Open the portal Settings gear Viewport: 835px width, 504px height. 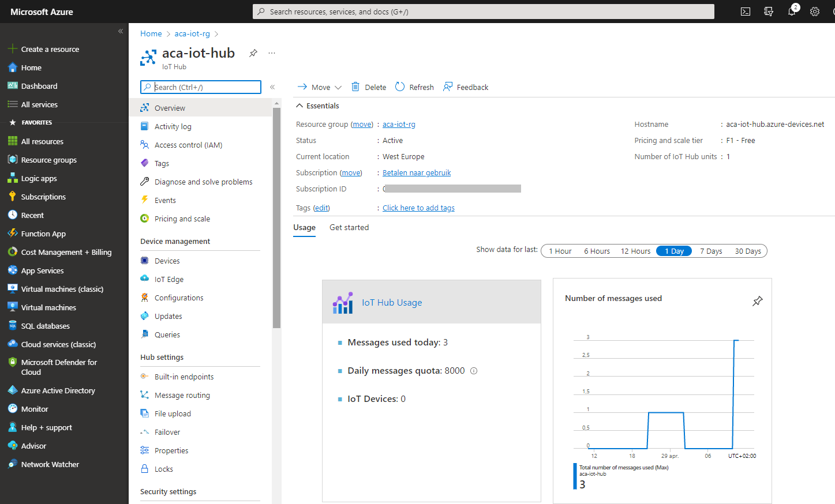(x=814, y=11)
